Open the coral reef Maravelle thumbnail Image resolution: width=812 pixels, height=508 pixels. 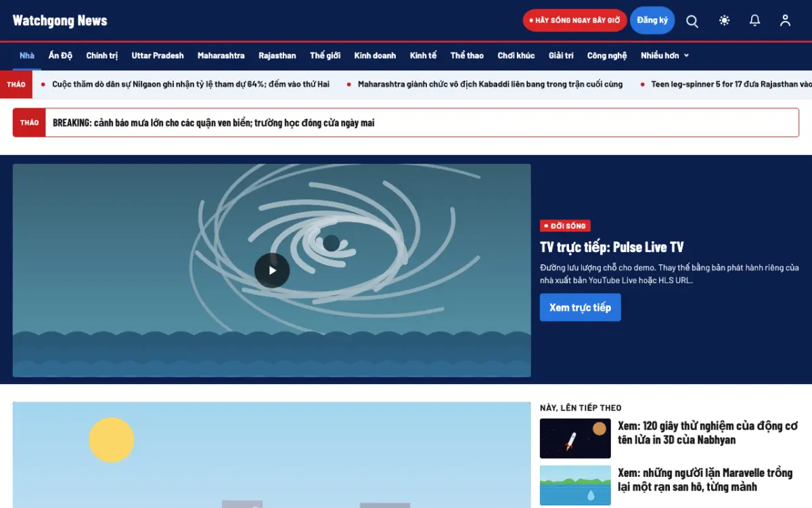[x=575, y=485]
